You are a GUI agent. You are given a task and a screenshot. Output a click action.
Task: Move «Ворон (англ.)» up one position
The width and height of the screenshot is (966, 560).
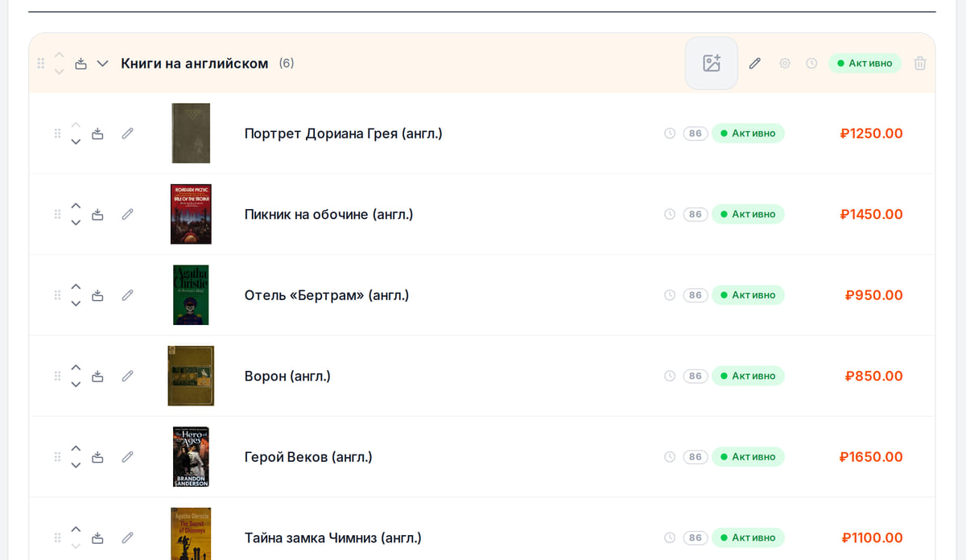click(76, 368)
